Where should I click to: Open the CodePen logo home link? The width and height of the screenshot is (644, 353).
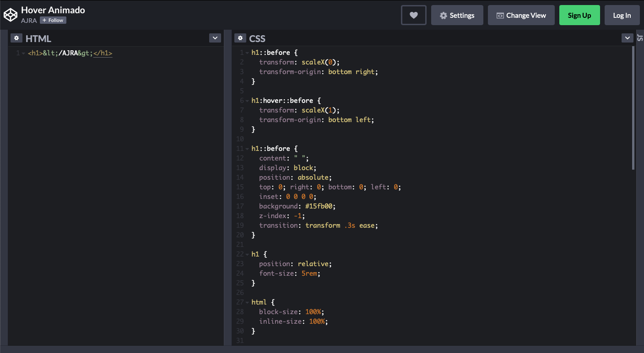(x=10, y=15)
